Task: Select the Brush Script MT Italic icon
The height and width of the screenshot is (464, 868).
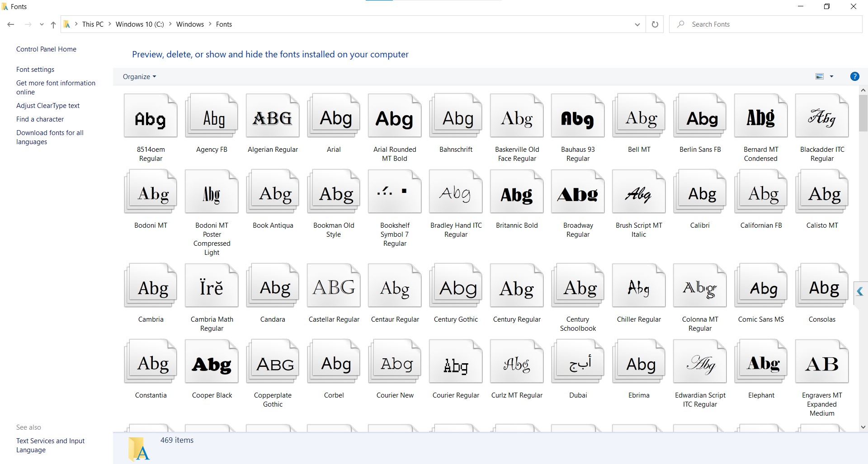Action: (639, 192)
